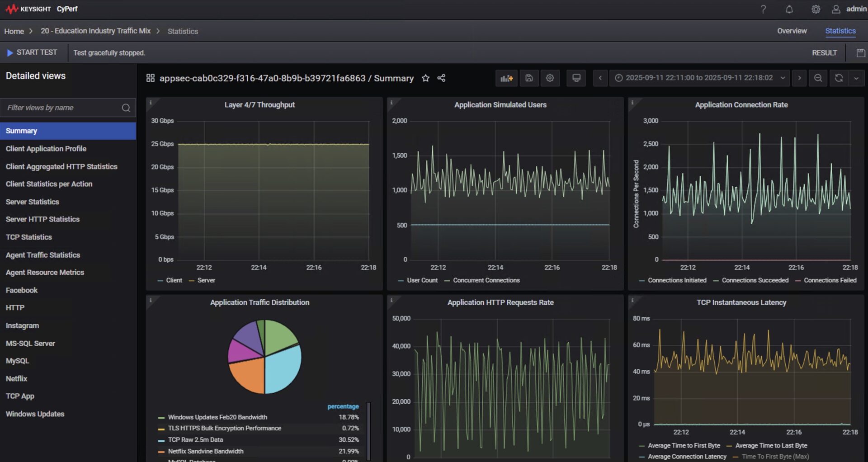Screen dimensions: 868x462
Task: Open the time range picker dropdown
Action: (699, 78)
